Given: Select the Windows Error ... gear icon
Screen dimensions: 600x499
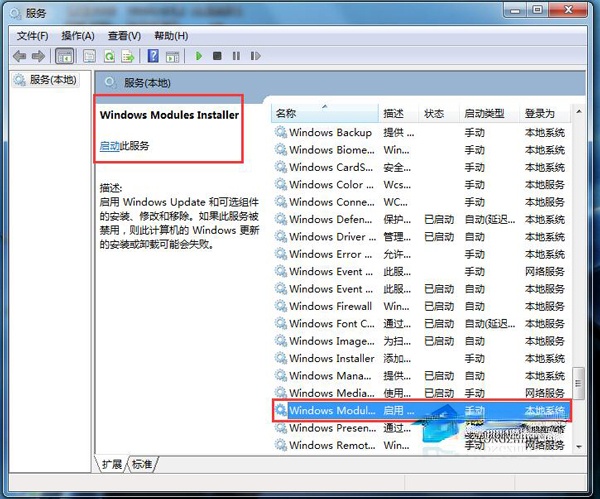Looking at the screenshot, I should pos(280,254).
